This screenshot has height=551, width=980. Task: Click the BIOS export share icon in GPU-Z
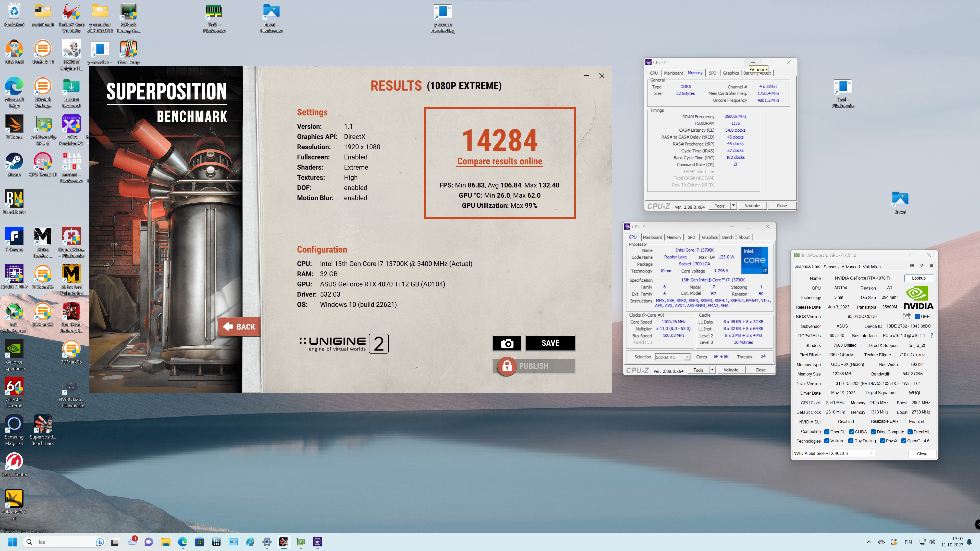(906, 316)
